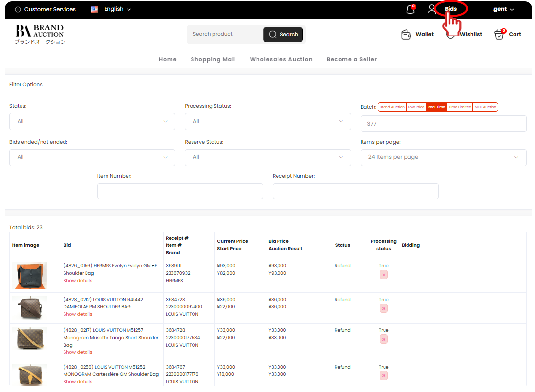
Task: Open the Shopping Mall menu item
Action: (x=213, y=60)
